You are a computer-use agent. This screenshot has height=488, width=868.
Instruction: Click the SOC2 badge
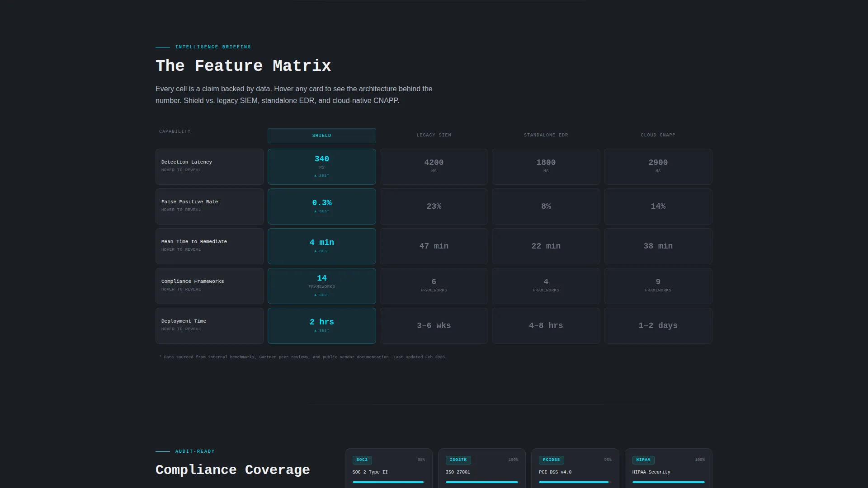point(362,460)
